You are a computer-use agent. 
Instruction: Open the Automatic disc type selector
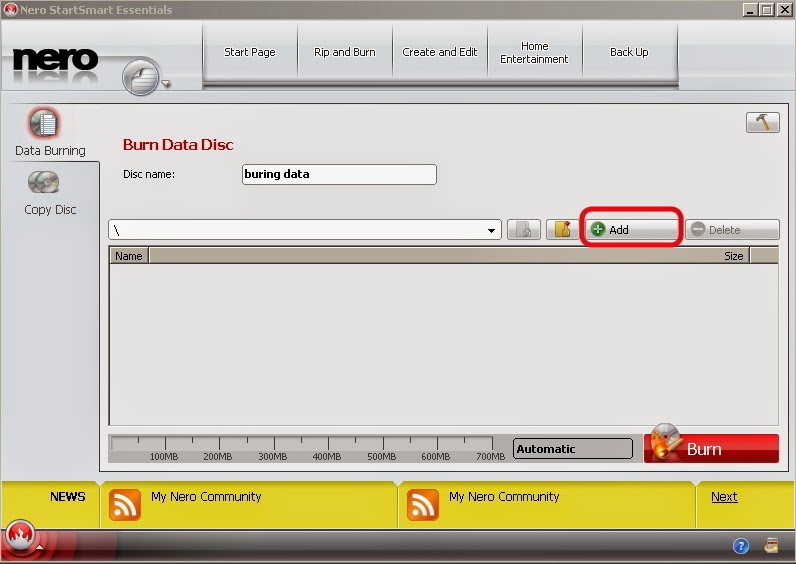point(573,449)
